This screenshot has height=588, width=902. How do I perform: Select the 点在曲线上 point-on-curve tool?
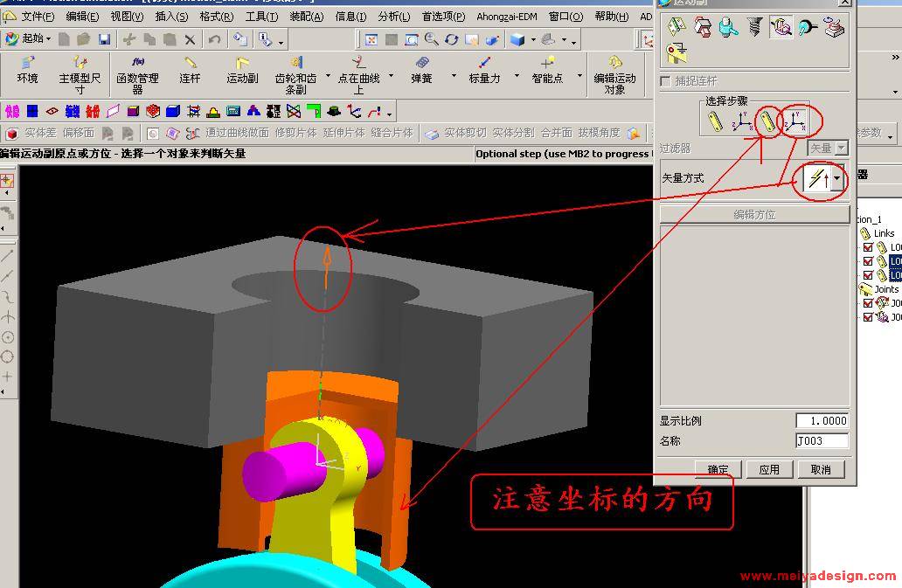click(358, 73)
